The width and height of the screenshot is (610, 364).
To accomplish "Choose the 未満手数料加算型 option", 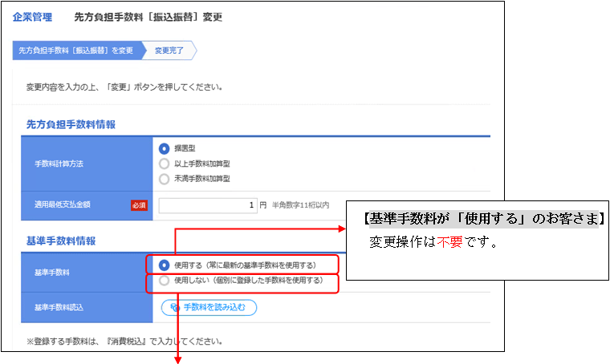I will point(165,179).
